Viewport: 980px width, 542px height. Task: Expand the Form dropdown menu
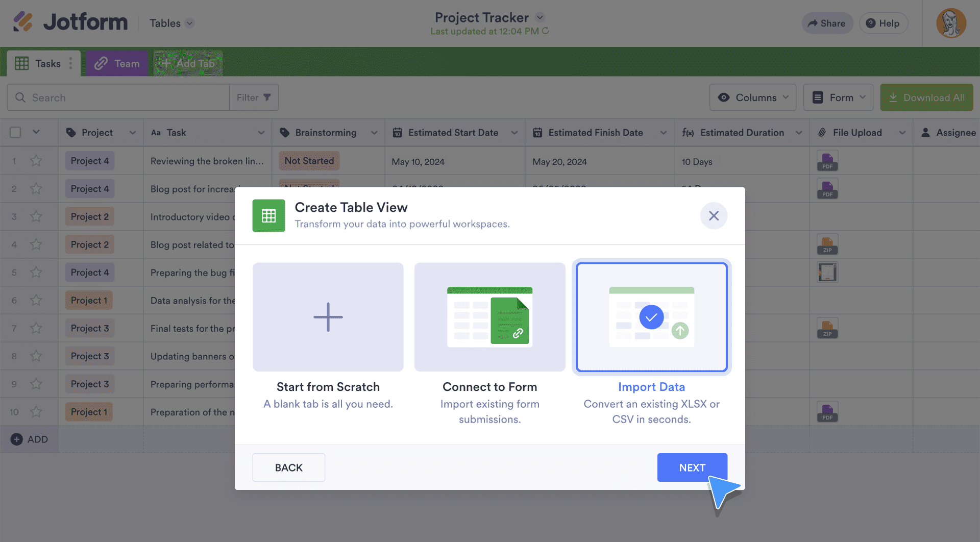tap(838, 97)
